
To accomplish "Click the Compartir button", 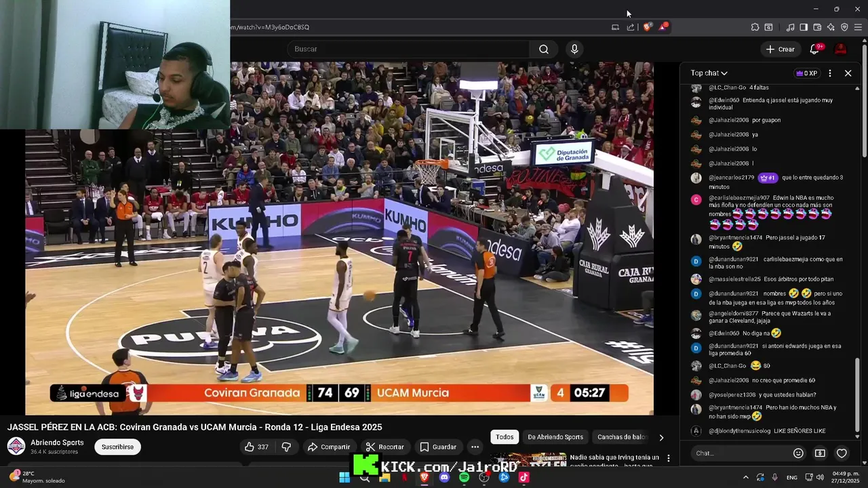I will coord(328,447).
